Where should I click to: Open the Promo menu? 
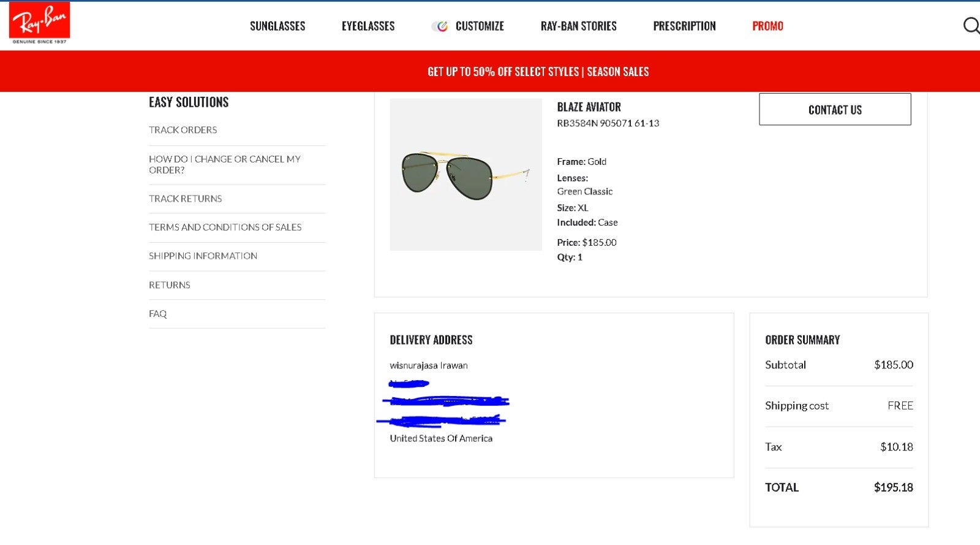click(x=767, y=26)
